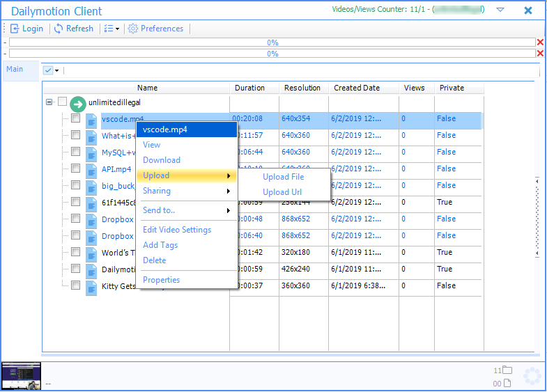Click the loading spinner icon at bottom right
The height and width of the screenshot is (392, 547).
pyautogui.click(x=532, y=376)
